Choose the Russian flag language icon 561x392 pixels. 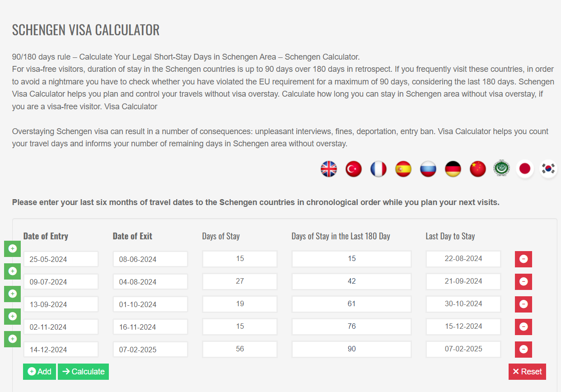coord(428,169)
